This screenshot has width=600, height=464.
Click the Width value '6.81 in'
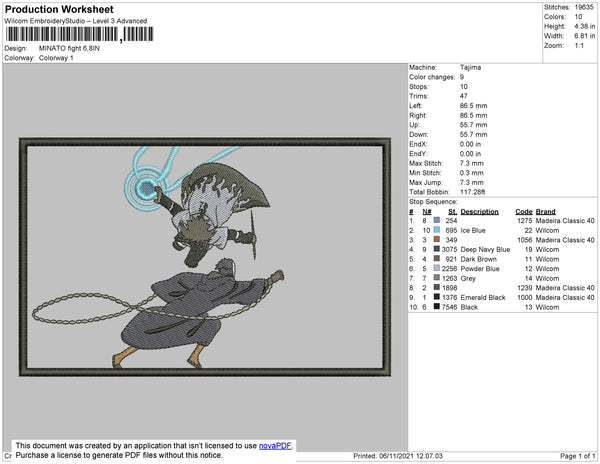pyautogui.click(x=585, y=36)
